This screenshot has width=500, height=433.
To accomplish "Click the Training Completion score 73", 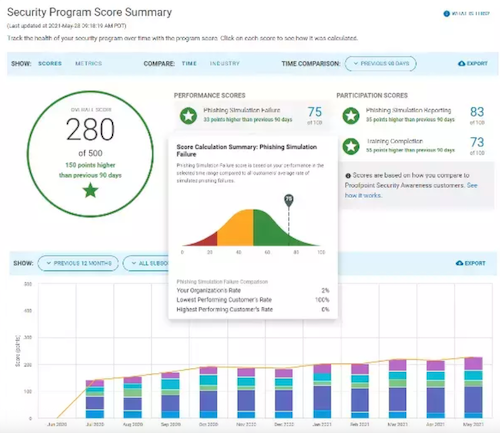I will (x=477, y=142).
